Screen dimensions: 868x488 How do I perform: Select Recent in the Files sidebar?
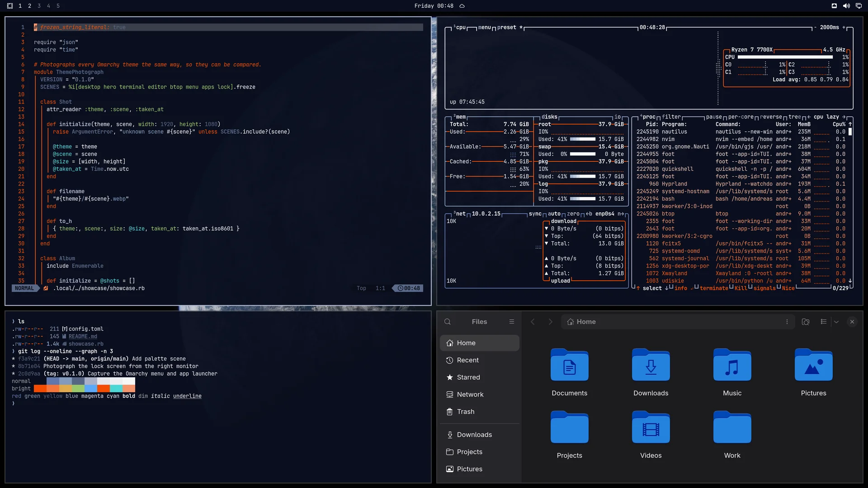point(480,360)
